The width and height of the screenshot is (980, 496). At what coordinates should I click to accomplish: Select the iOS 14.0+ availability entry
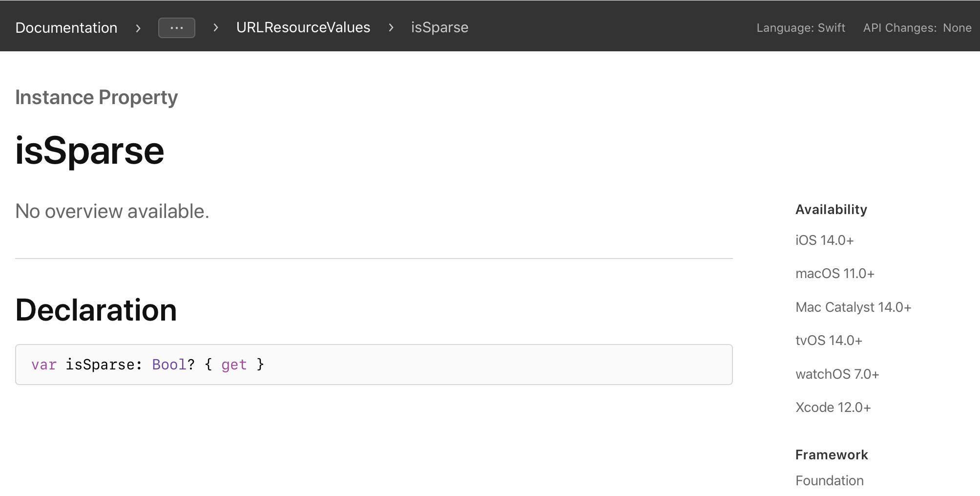[x=824, y=240]
